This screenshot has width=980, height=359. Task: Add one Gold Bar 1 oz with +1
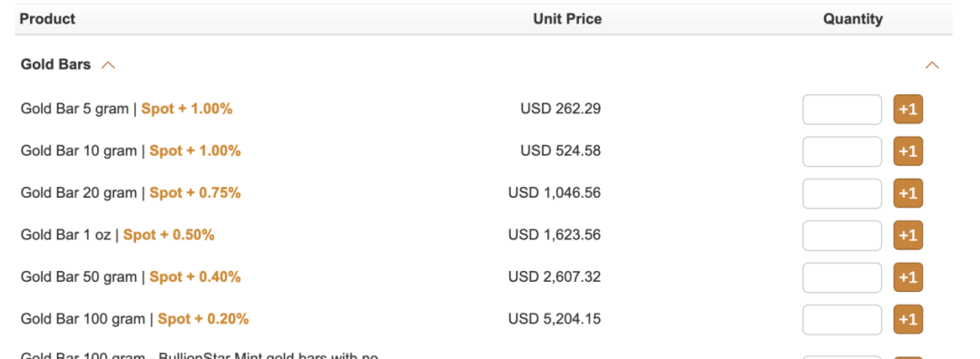(908, 236)
